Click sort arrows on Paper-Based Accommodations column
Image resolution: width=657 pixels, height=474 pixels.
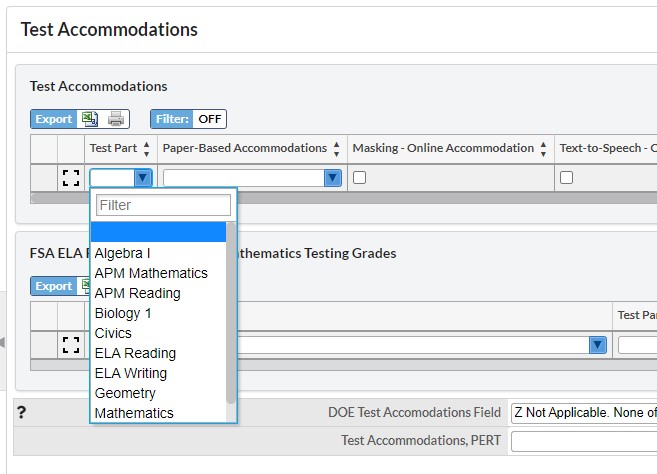337,149
